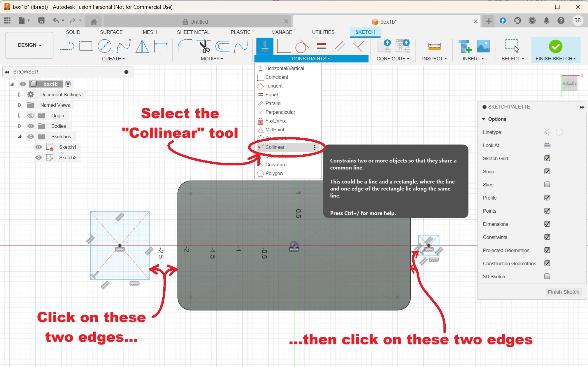
Task: Choose Collinear from the constraints menu
Action: (x=275, y=147)
